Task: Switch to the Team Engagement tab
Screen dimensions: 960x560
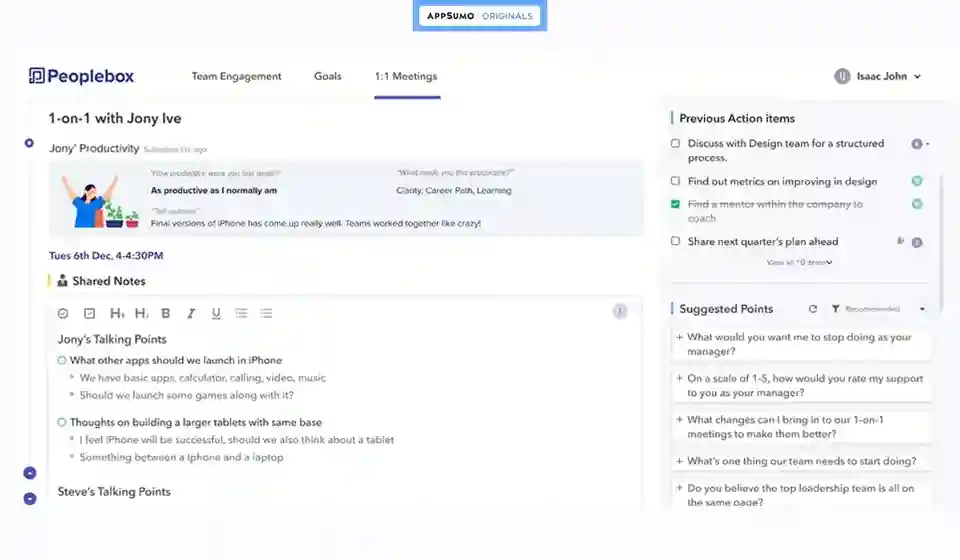Action: click(x=236, y=76)
